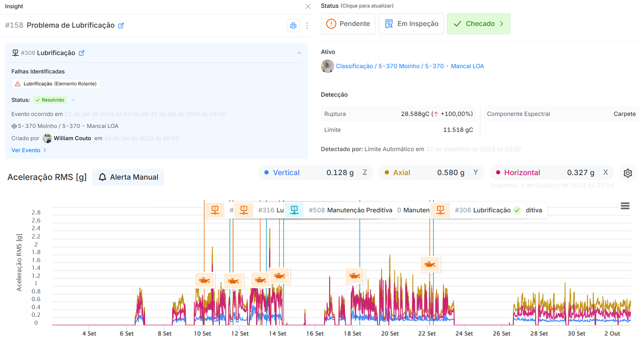Click oil can marker near 18 Set
The image size is (644, 357).
[x=354, y=276]
